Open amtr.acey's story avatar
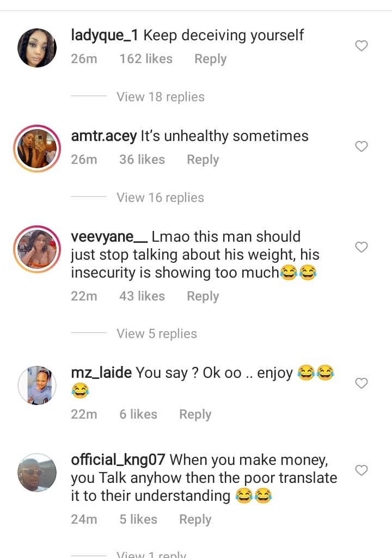The width and height of the screenshot is (392, 558). tap(37, 148)
